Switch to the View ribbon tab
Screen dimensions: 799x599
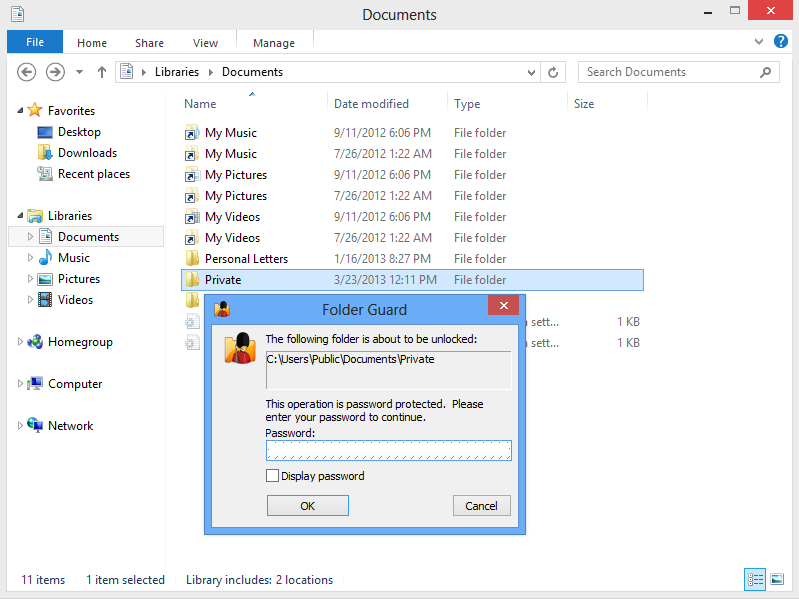[x=205, y=43]
